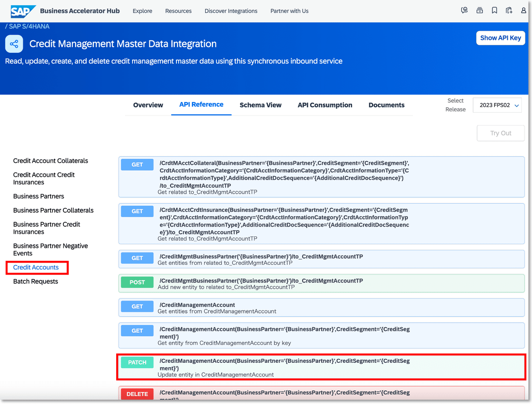532x404 pixels.
Task: Switch to the Schema View tab
Action: click(x=261, y=105)
